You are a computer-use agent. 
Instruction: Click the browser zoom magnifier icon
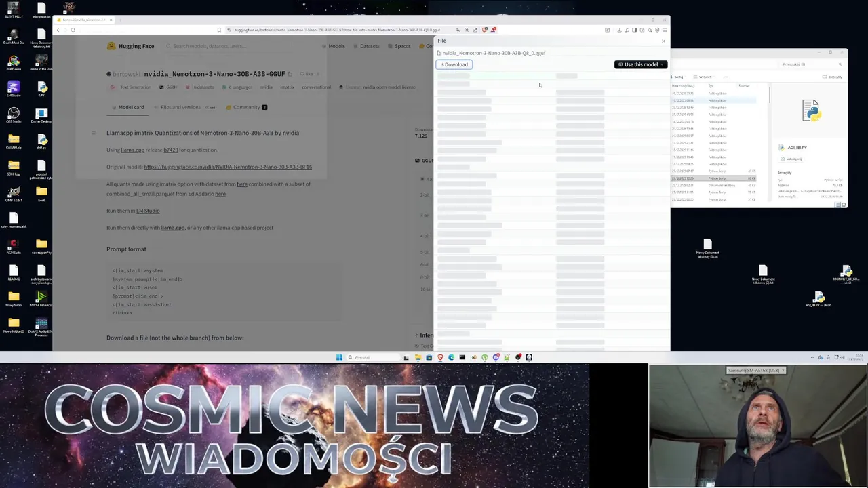[x=467, y=30]
